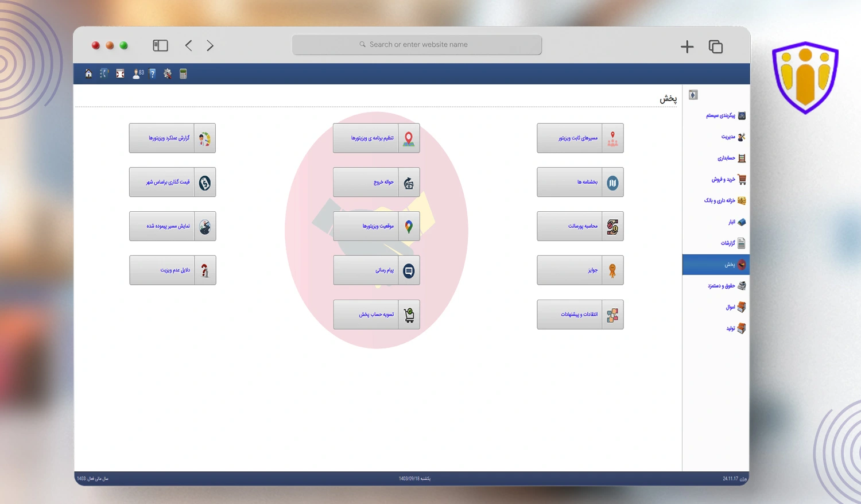Image resolution: width=861 pixels, height=504 pixels.
Task: Click version 24.11.17 in status bar
Action: (x=735, y=479)
